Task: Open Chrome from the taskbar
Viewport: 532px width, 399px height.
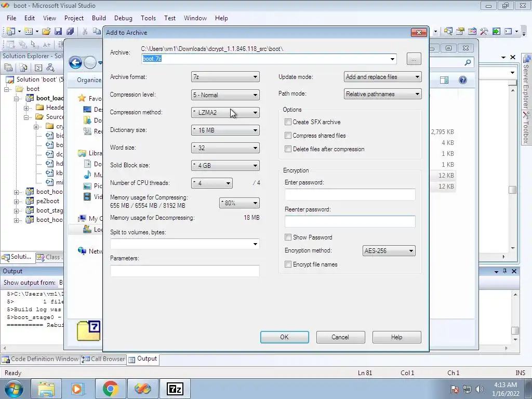Action: (x=110, y=389)
